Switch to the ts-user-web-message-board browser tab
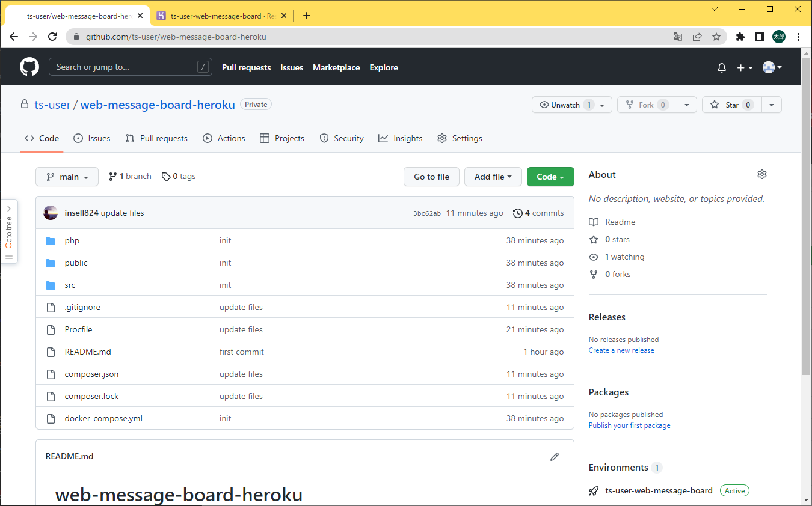The height and width of the screenshot is (506, 812). pyautogui.click(x=220, y=16)
